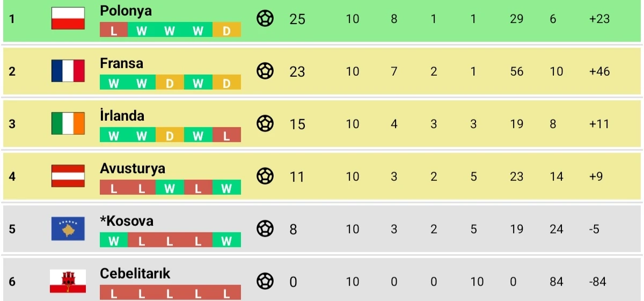Tap the soccer ball icon in Cebelitarık row
Image resolution: width=644 pixels, height=301 pixels.
tap(265, 281)
